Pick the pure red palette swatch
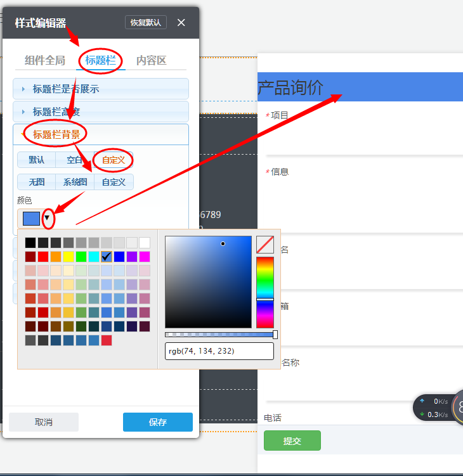463x476 pixels. tap(43, 257)
